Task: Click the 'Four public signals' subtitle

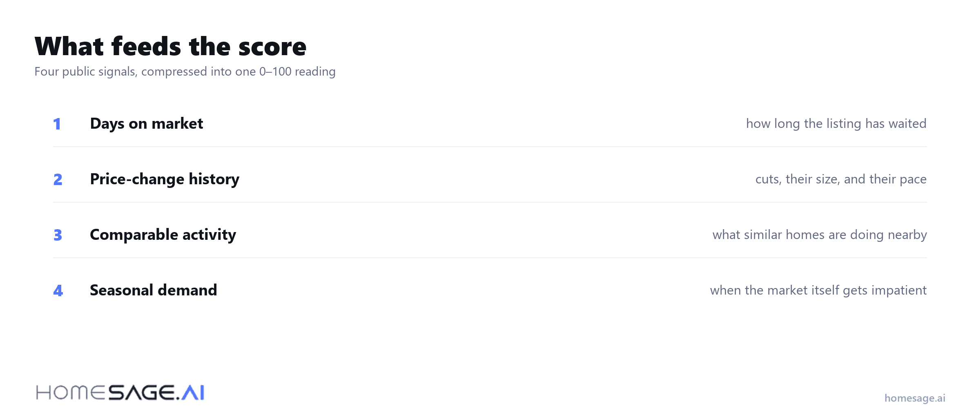Action: pyautogui.click(x=185, y=71)
